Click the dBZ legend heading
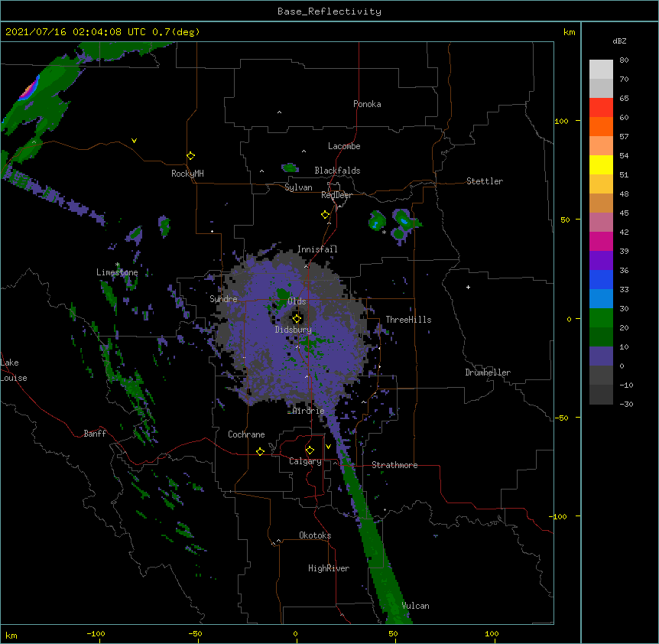The width and height of the screenshot is (659, 644). (619, 41)
